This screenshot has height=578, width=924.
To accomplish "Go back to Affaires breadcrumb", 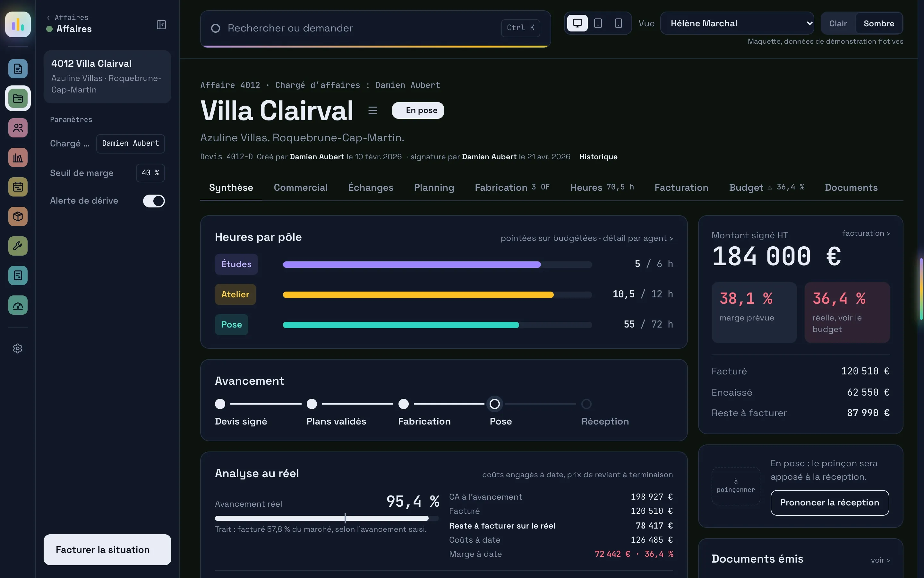I will coord(68,17).
